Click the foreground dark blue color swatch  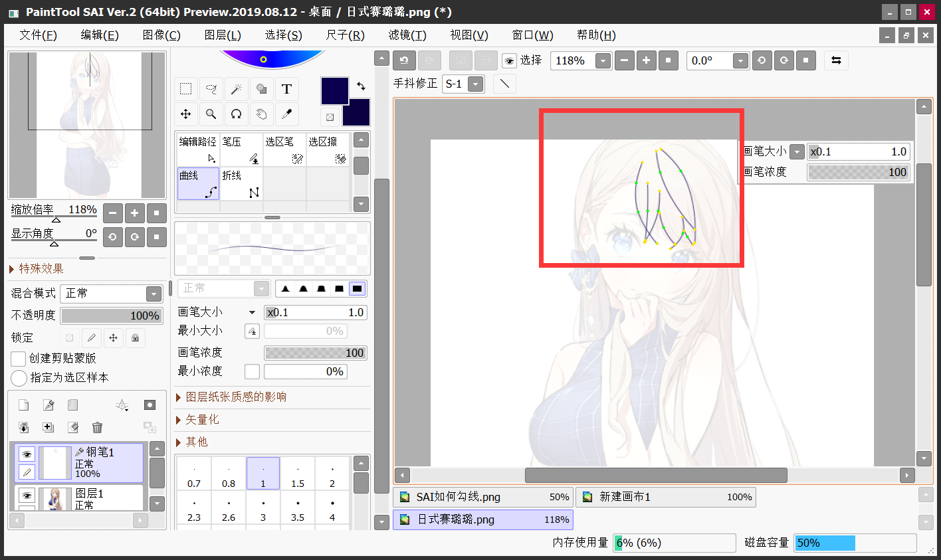(x=335, y=90)
